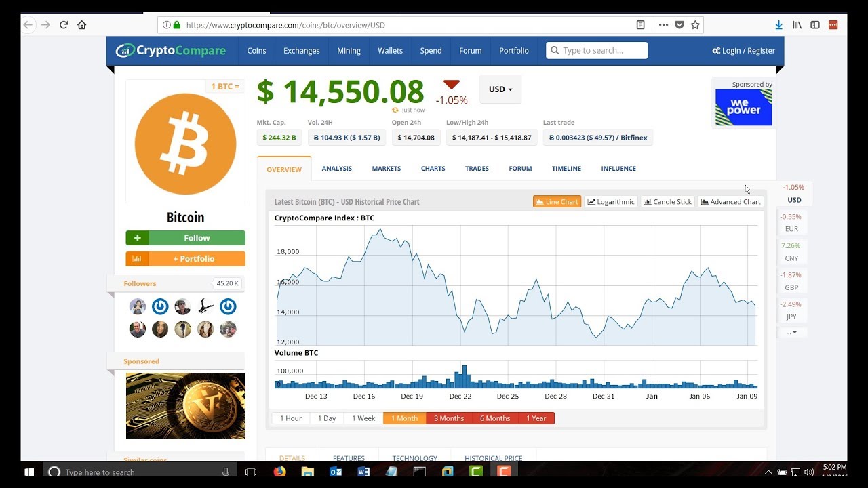Image resolution: width=868 pixels, height=488 pixels.
Task: Switch chart to Candle Stick
Action: [x=668, y=201]
